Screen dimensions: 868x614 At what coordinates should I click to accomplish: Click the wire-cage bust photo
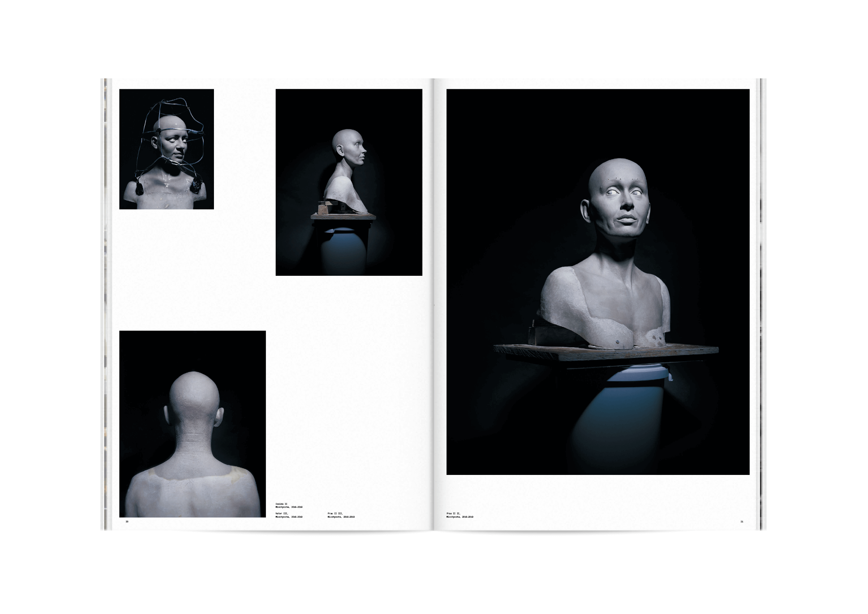pos(166,149)
